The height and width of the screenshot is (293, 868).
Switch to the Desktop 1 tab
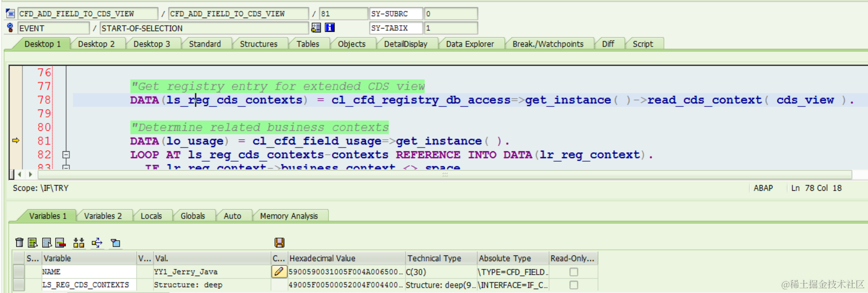coord(42,44)
